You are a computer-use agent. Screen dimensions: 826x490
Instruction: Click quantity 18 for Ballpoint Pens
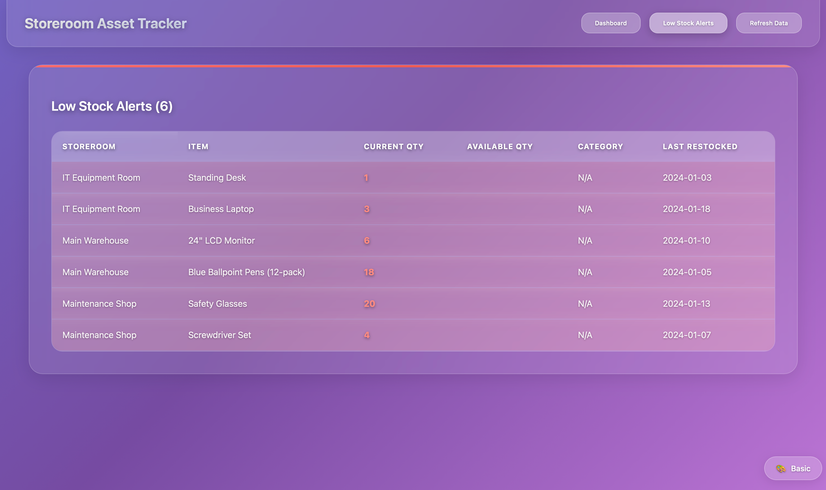(369, 272)
